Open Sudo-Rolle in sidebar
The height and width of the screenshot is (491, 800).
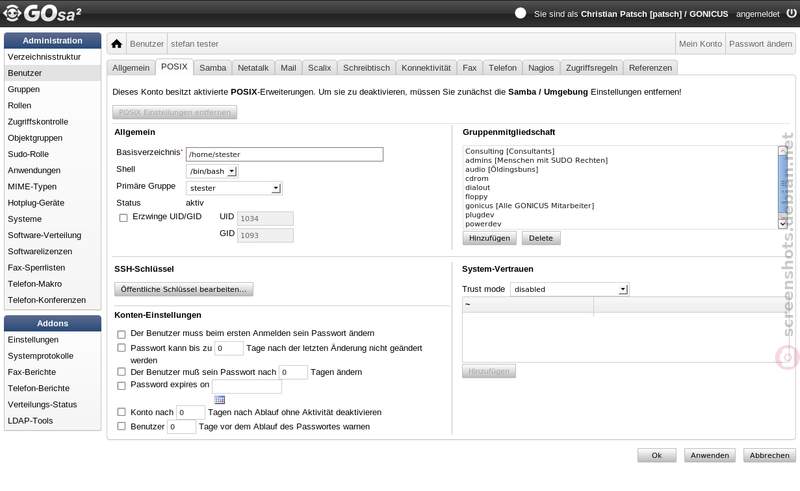53,154
